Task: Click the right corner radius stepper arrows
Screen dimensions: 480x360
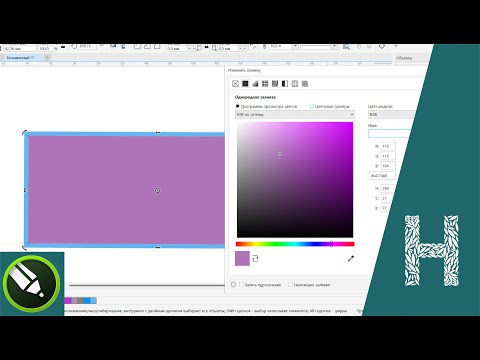Action: pyautogui.click(x=242, y=48)
